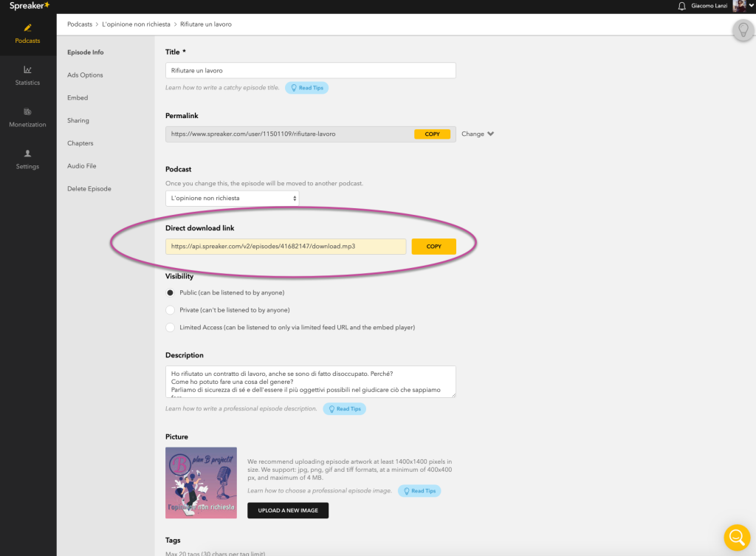Open the Settings person icon
The width and height of the screenshot is (756, 556).
pyautogui.click(x=27, y=154)
